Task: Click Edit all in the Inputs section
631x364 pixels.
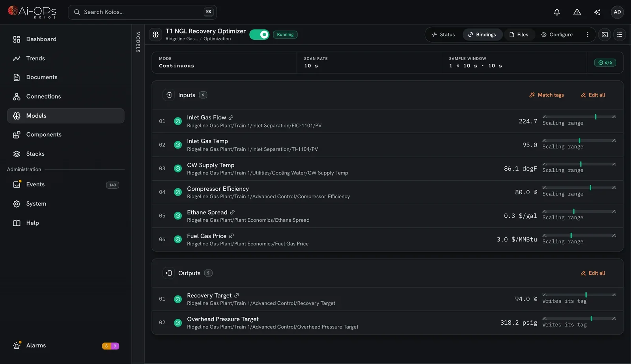Action: 593,95
